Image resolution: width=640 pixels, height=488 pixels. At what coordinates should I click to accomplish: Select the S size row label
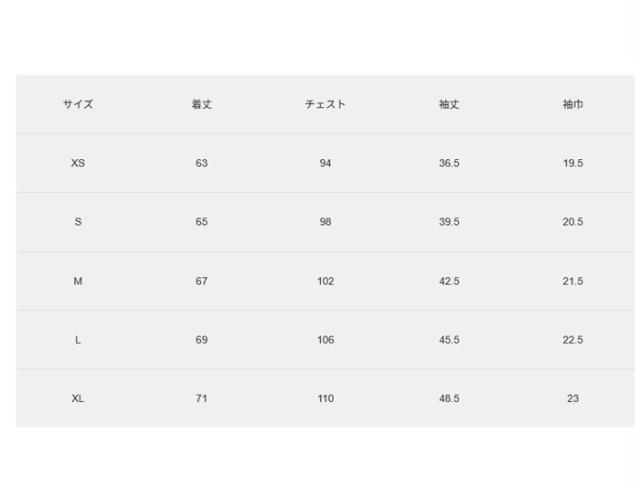78,222
